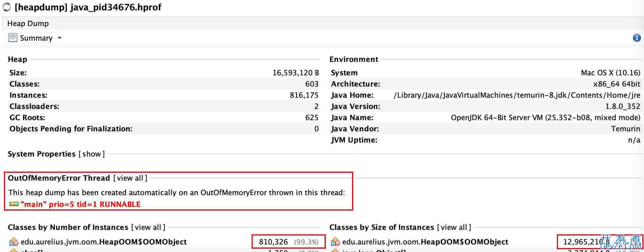Click the 810,326 instance count value
The width and height of the screenshot is (644, 252).
[273, 242]
